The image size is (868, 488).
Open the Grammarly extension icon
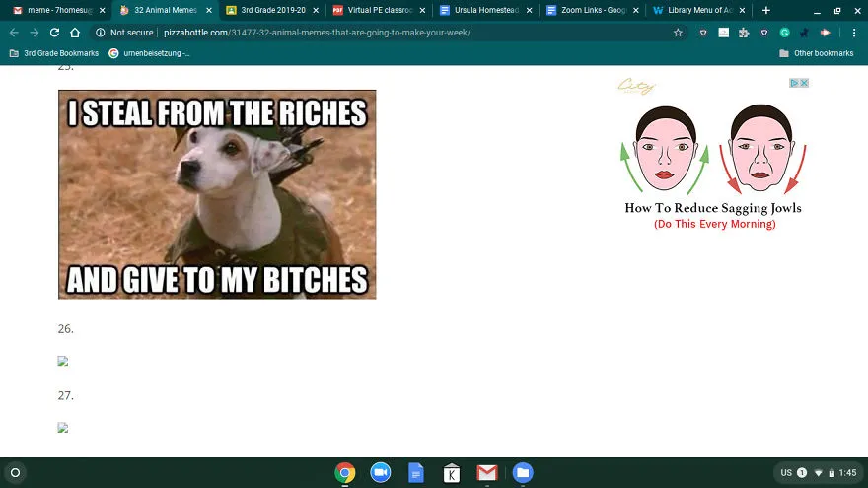coord(784,33)
